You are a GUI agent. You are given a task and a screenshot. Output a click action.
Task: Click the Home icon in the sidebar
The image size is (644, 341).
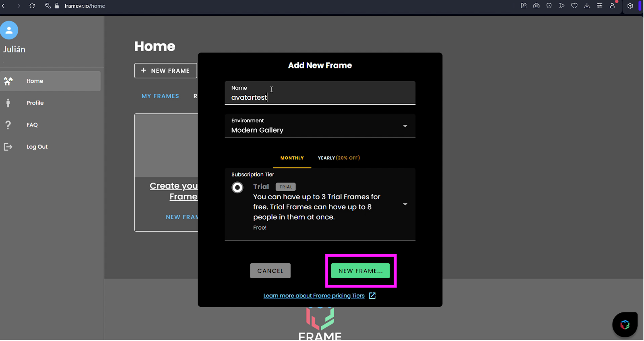pyautogui.click(x=8, y=81)
